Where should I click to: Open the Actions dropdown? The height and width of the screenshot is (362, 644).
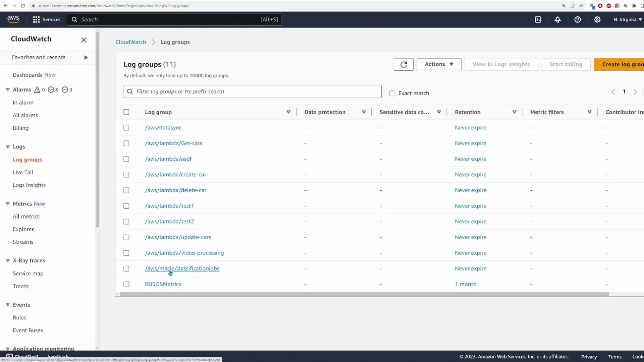[439, 64]
